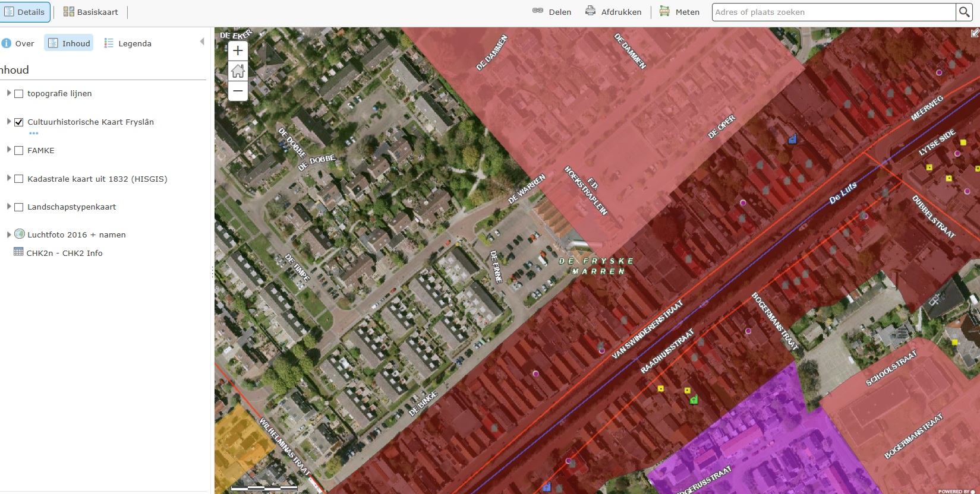Screen dimensions: 980x494
Task: Expand the Landschapstypenkaart layer
Action: [8, 207]
